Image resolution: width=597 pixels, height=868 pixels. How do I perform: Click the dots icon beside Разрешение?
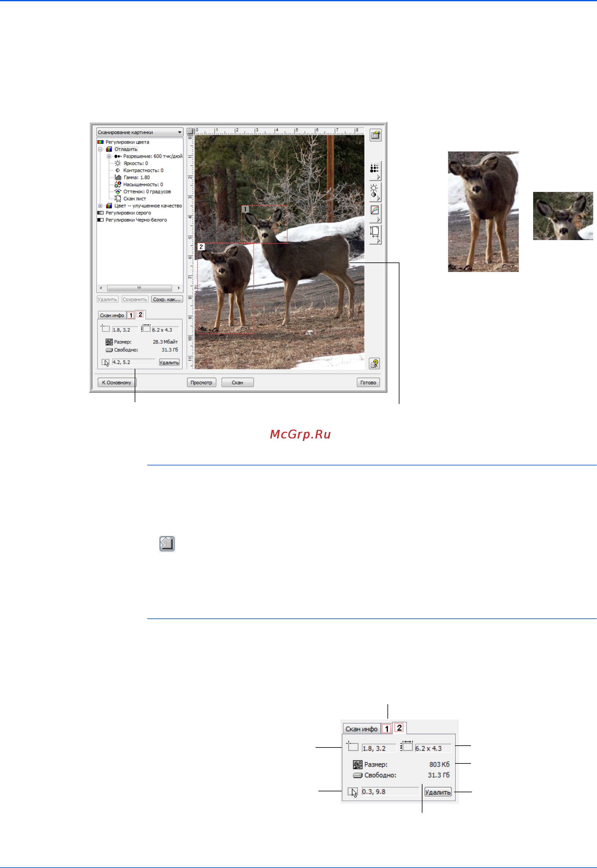pyautogui.click(x=118, y=156)
